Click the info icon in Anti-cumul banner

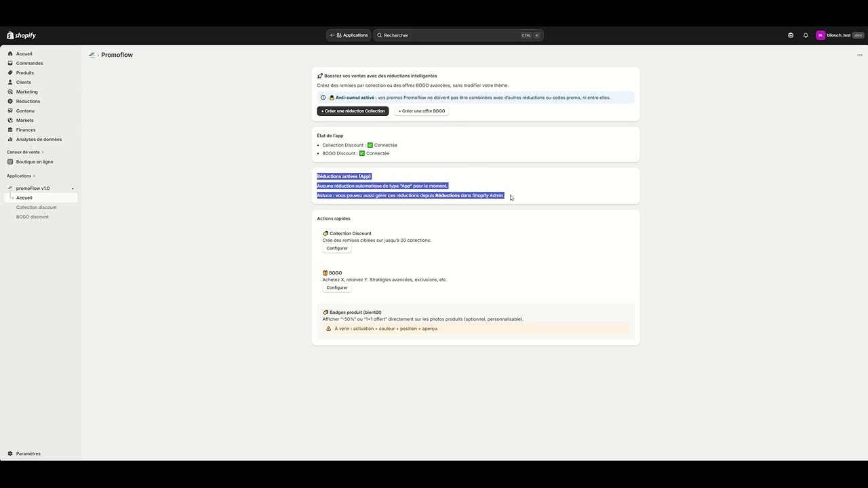click(323, 98)
